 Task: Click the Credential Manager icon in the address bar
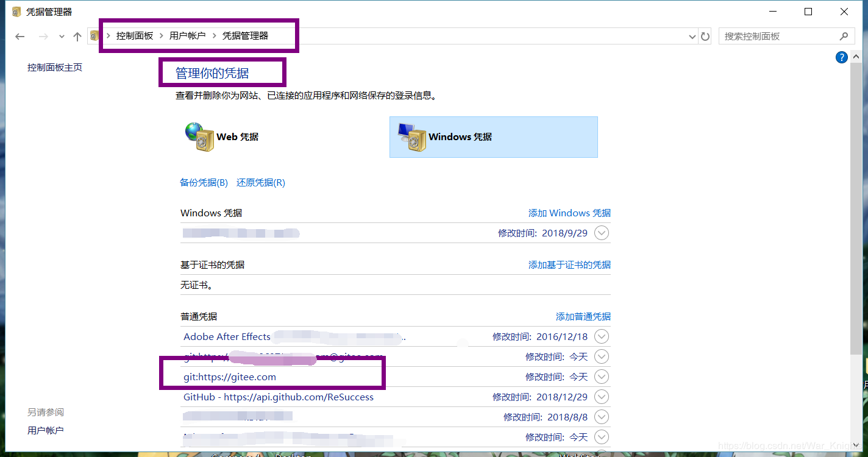coord(94,36)
